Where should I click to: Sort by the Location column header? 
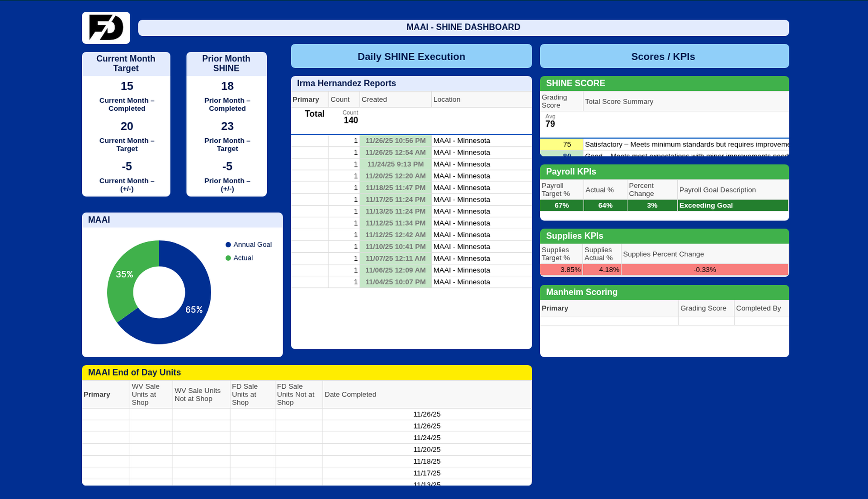447,99
